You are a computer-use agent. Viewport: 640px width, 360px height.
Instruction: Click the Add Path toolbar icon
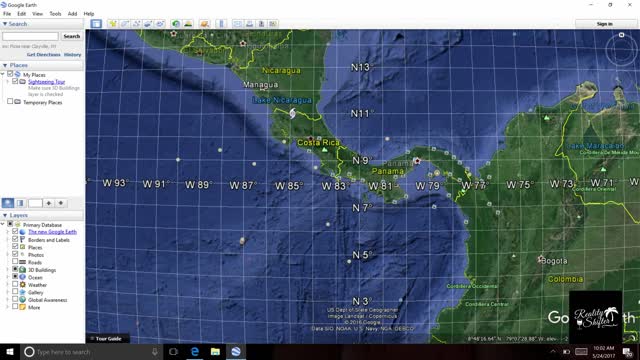[x=136, y=24]
